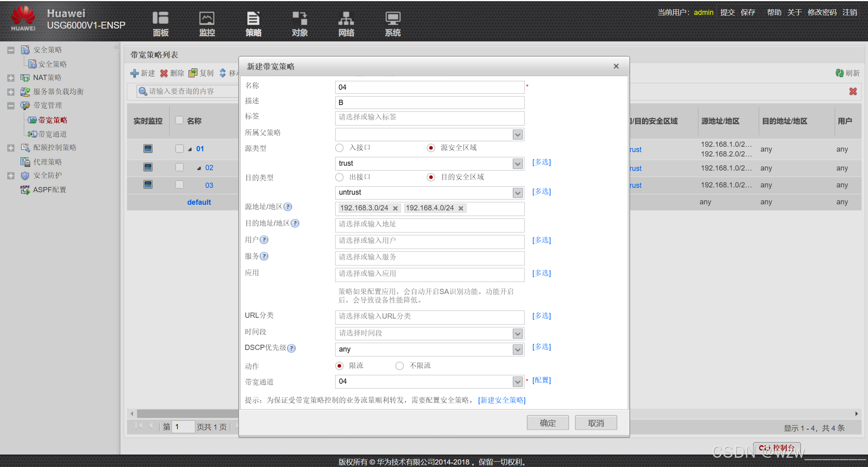Select the 入接口 radio button
The image size is (868, 467).
pyautogui.click(x=340, y=148)
